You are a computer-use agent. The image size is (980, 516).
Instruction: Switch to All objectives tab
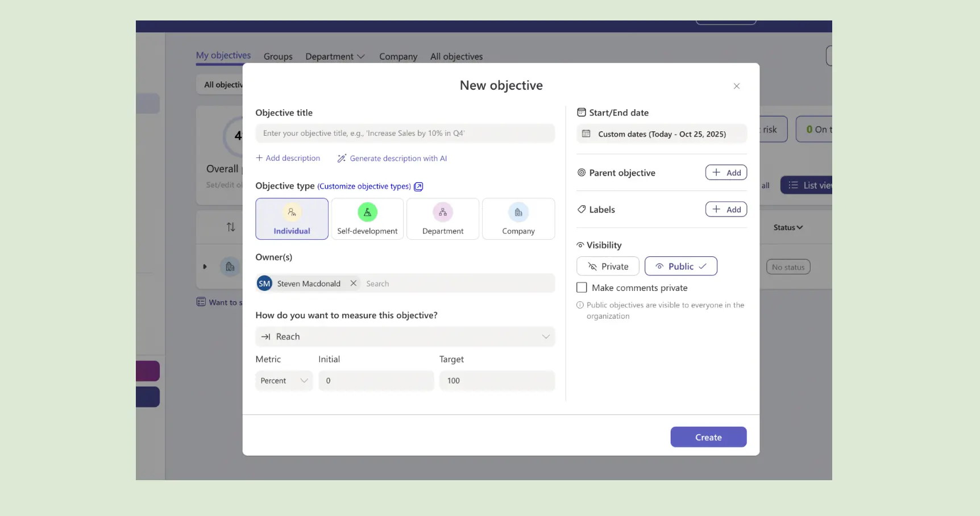(x=456, y=56)
